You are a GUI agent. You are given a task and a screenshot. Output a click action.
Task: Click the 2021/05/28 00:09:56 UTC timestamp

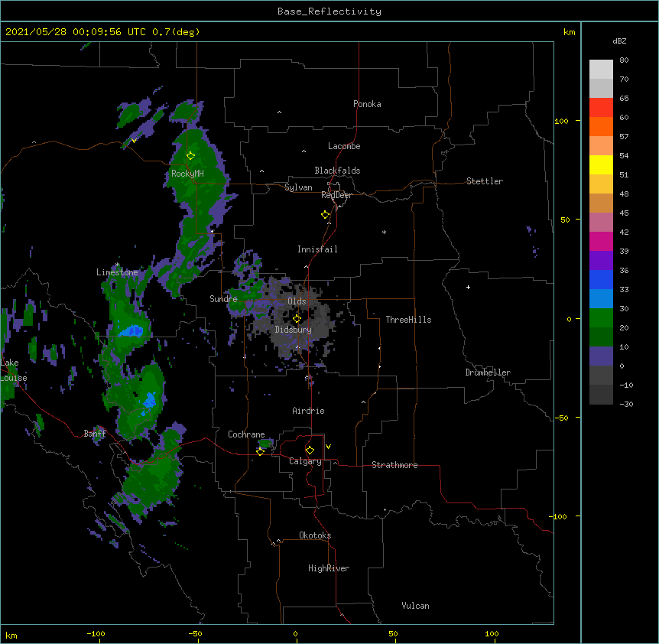[x=76, y=32]
